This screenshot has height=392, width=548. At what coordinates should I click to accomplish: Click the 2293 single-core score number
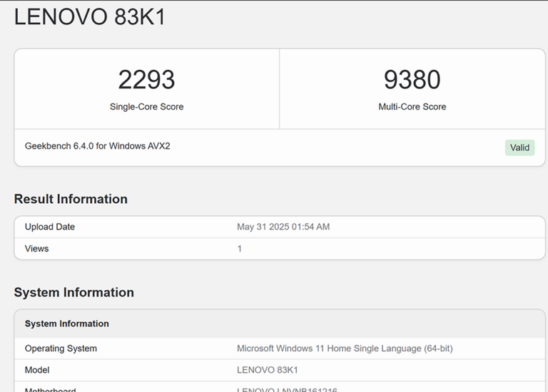(x=146, y=80)
